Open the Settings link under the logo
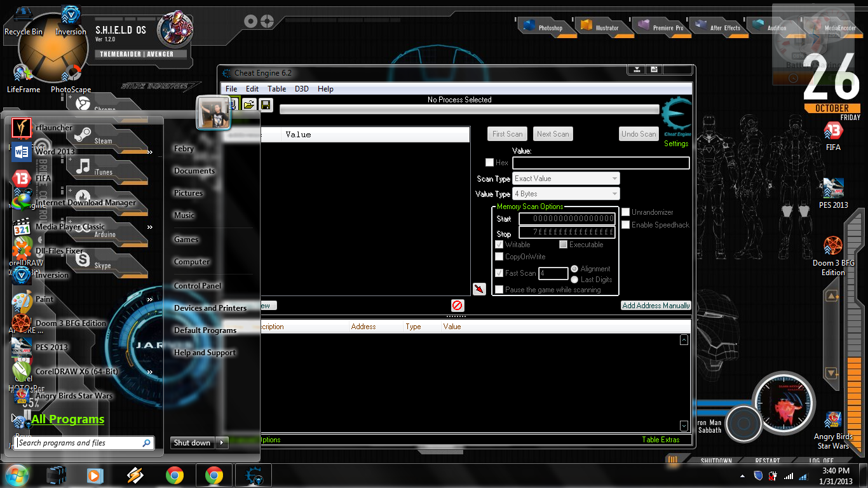The width and height of the screenshot is (868, 488). pos(676,144)
